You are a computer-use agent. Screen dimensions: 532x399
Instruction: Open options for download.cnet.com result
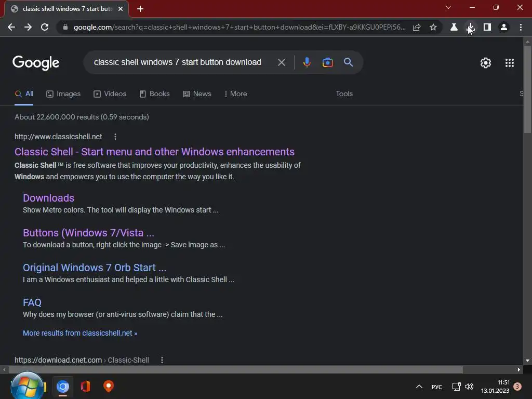162,360
